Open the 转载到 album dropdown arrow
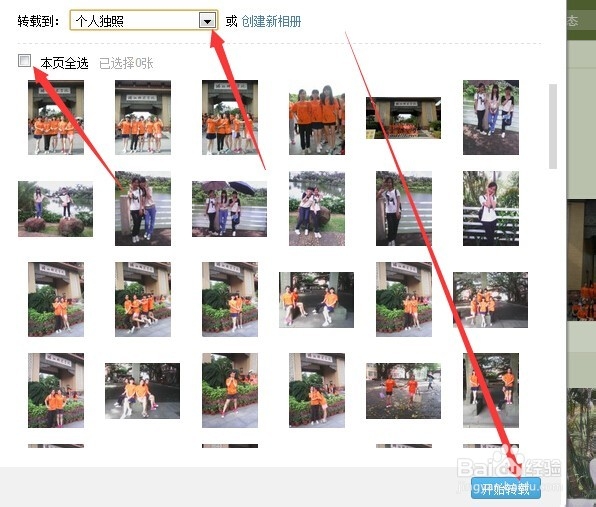Viewport: 596px width, 507px height. 207,21
